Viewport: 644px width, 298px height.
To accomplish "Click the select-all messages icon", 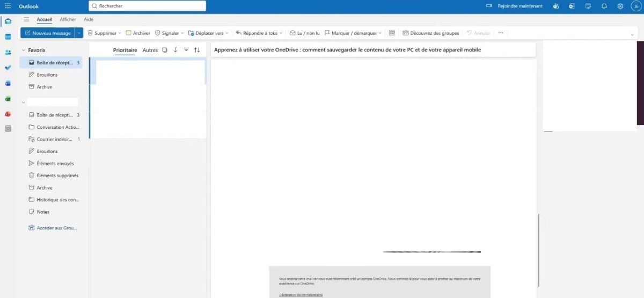I will [x=165, y=50].
